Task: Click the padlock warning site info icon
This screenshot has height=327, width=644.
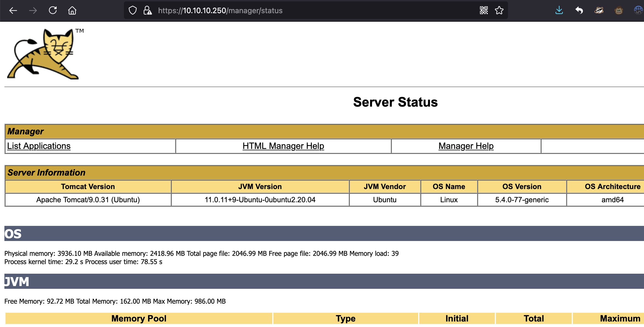Action: coord(148,10)
